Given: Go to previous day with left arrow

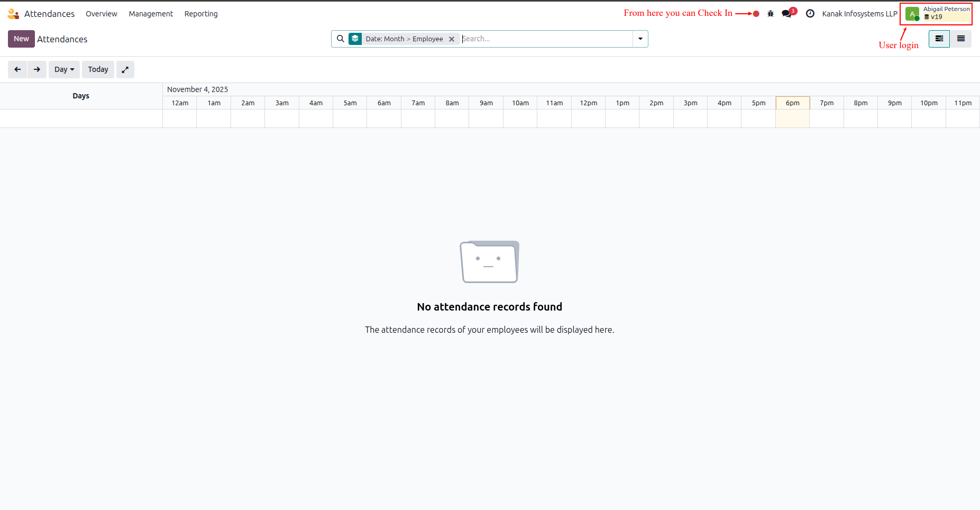Looking at the screenshot, I should click(x=17, y=69).
